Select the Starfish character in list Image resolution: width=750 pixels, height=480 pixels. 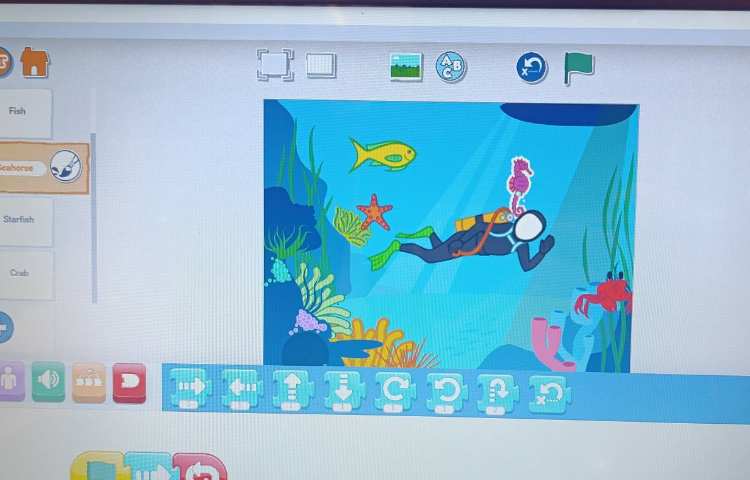click(24, 220)
